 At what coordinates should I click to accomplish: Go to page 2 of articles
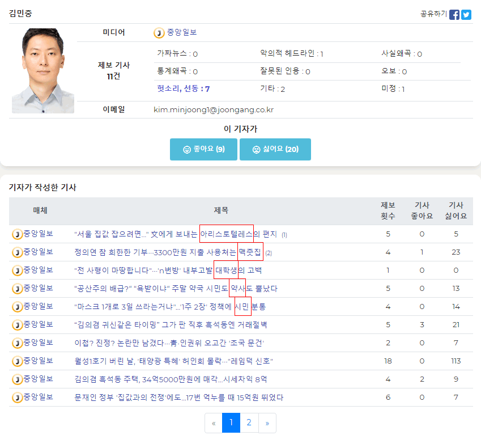(249, 423)
